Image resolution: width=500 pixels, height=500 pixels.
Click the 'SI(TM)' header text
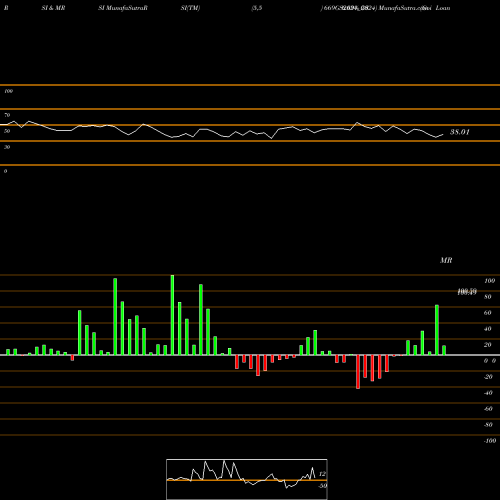190,8
